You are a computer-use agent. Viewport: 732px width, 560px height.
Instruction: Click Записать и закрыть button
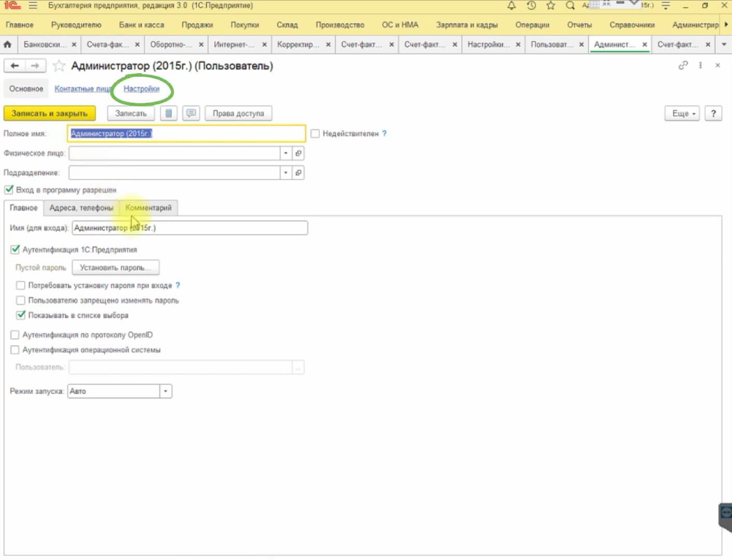point(50,113)
